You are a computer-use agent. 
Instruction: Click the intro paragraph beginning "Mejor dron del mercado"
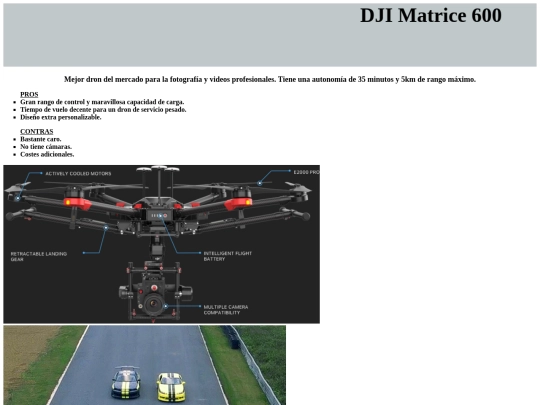(270, 79)
